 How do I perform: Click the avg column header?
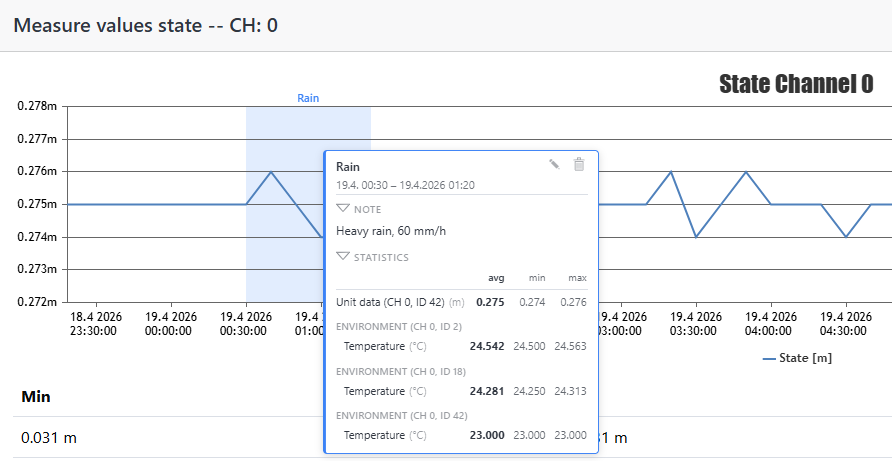tap(496, 278)
